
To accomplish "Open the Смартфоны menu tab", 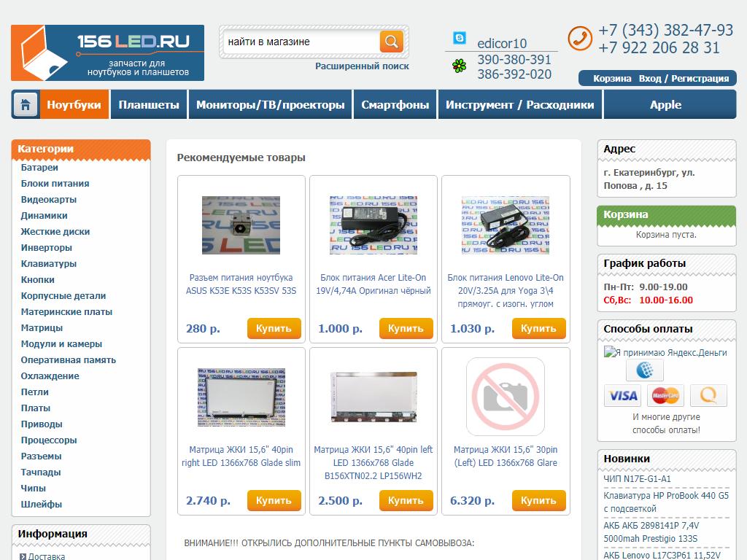I will point(395,104).
